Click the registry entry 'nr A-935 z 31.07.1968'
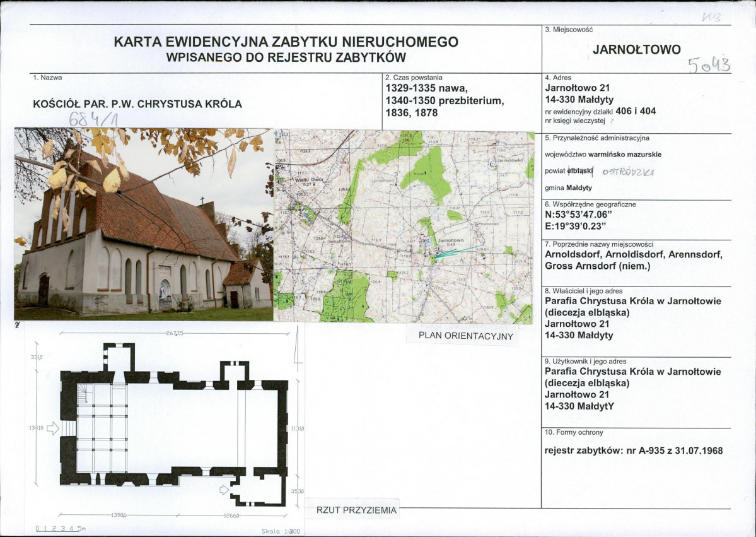The height and width of the screenshot is (537, 756). (x=675, y=451)
